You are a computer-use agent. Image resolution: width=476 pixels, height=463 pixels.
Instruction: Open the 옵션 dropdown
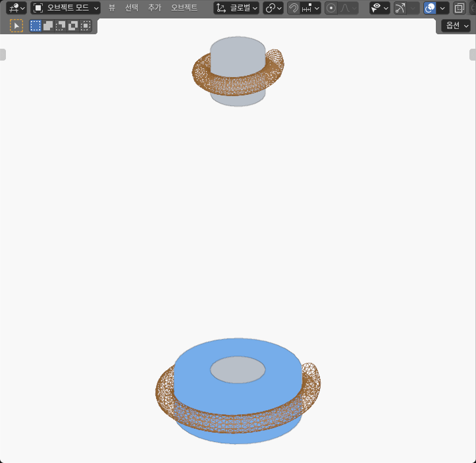(456, 26)
